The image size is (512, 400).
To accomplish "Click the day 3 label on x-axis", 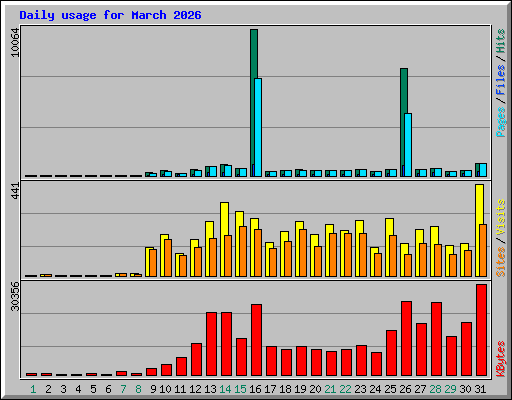I will [x=63, y=389].
